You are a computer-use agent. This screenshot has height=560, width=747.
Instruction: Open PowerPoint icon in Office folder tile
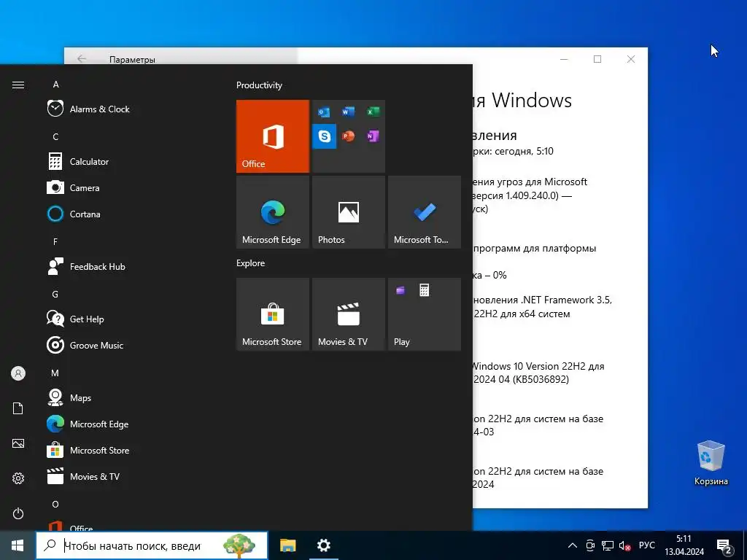pos(348,136)
